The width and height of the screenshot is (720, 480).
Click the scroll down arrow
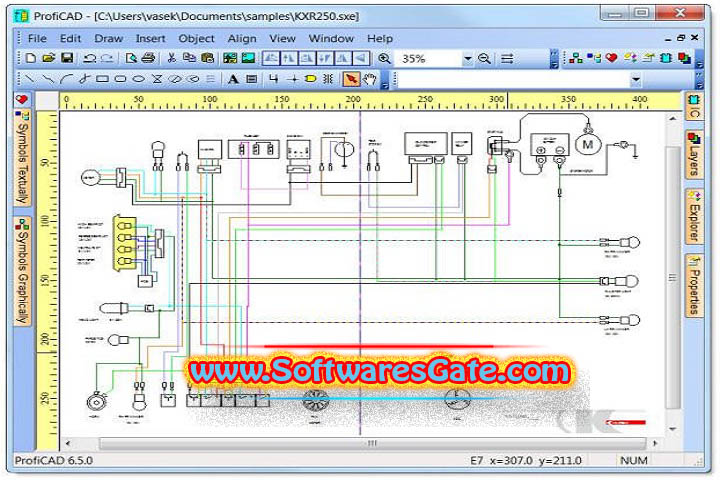pos(673,429)
